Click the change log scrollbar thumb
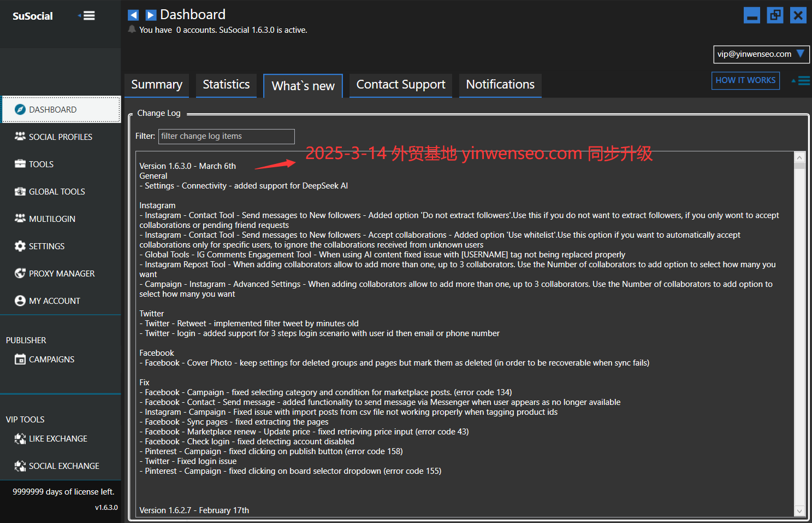Screen dimensions: 812x523 pyautogui.click(x=799, y=166)
